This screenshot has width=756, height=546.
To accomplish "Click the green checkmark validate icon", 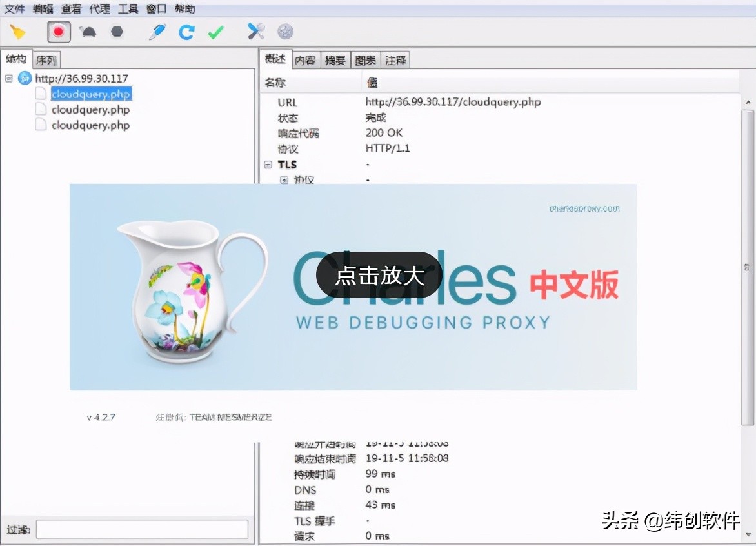I will pos(216,31).
